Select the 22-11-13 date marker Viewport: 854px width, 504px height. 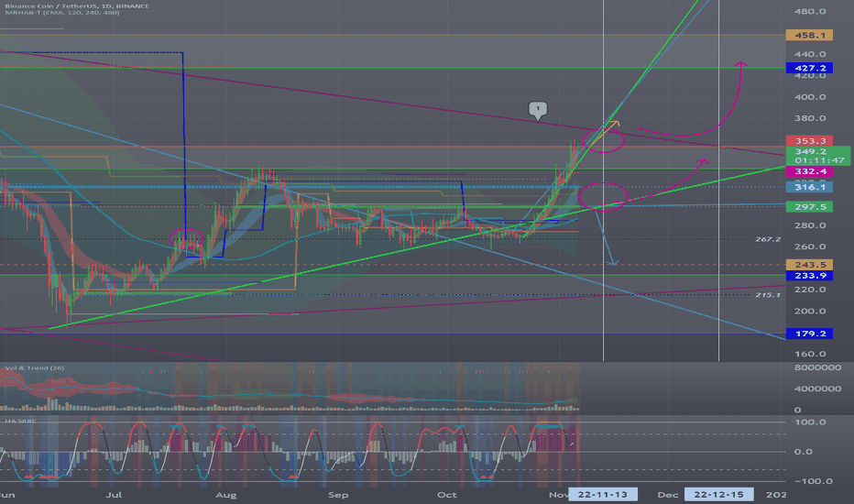(602, 495)
